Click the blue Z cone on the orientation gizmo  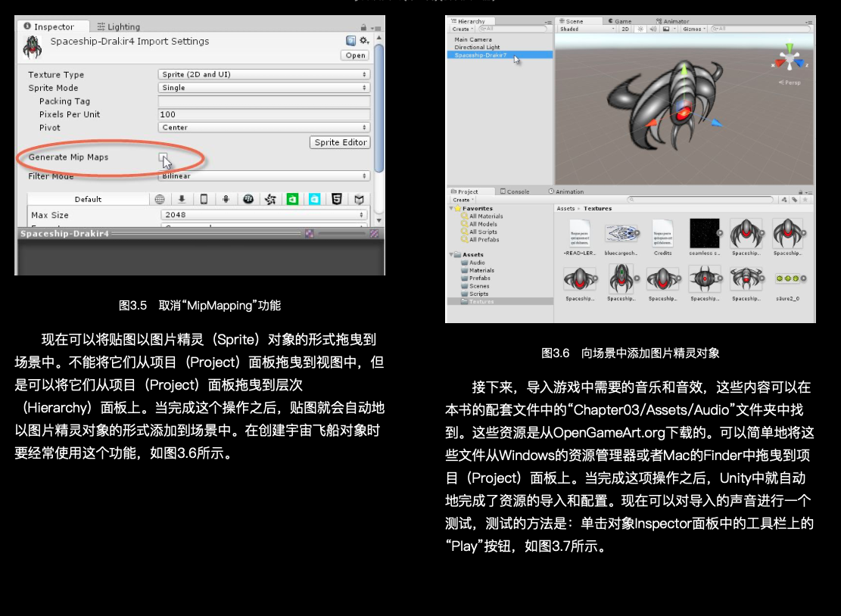pos(801,64)
